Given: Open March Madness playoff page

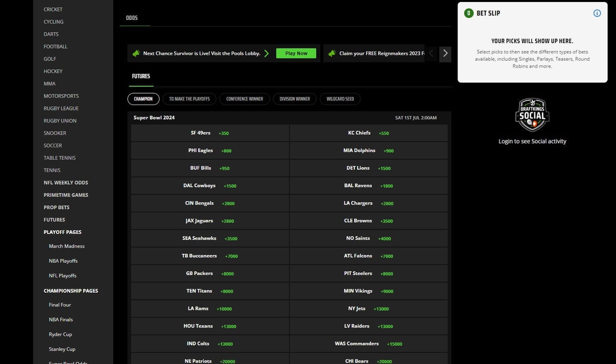Looking at the screenshot, I should [67, 246].
